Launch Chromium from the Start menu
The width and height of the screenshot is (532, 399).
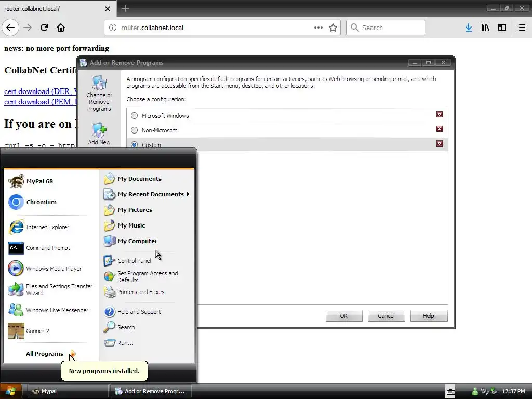[33, 202]
